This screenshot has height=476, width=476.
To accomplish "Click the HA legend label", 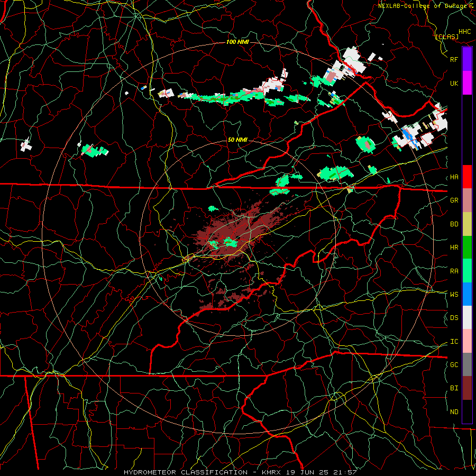I will 454,177.
